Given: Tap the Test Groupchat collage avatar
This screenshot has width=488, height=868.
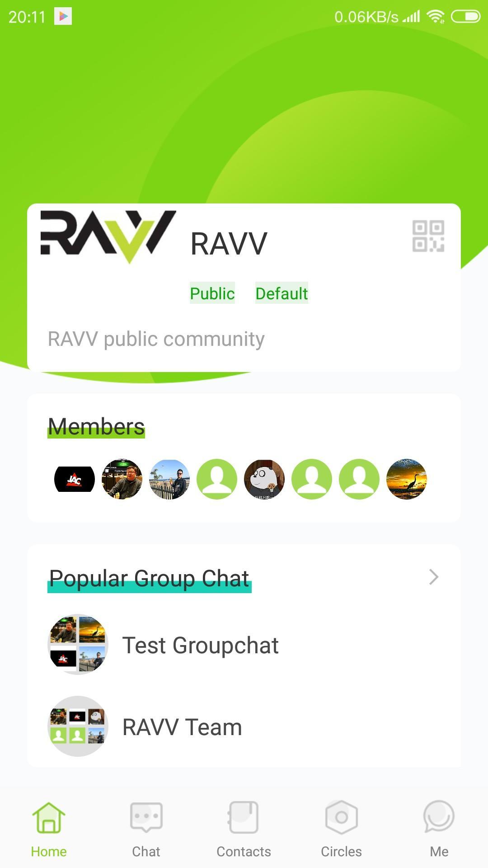Looking at the screenshot, I should click(78, 645).
